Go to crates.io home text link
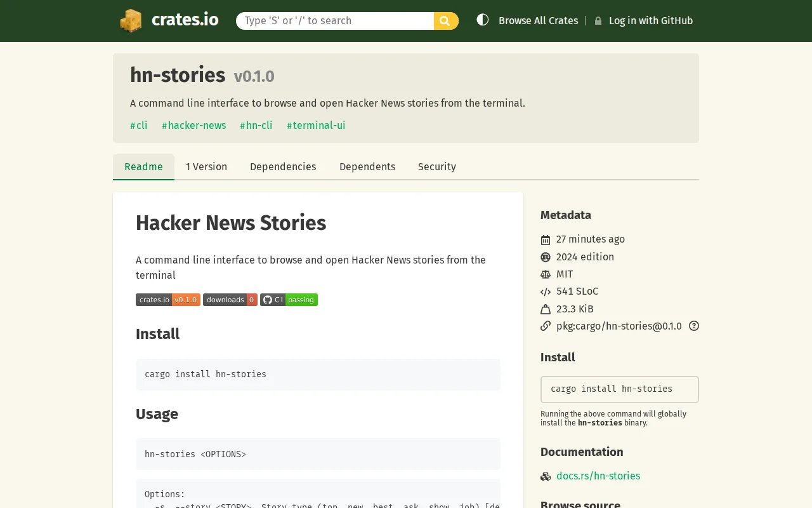 185,20
